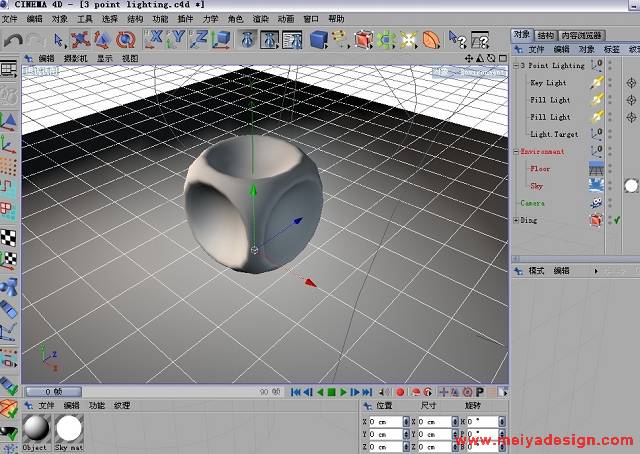This screenshot has width=640, height=454.
Task: Select the checkerboard texture tool in left palette
Action: click(8, 238)
